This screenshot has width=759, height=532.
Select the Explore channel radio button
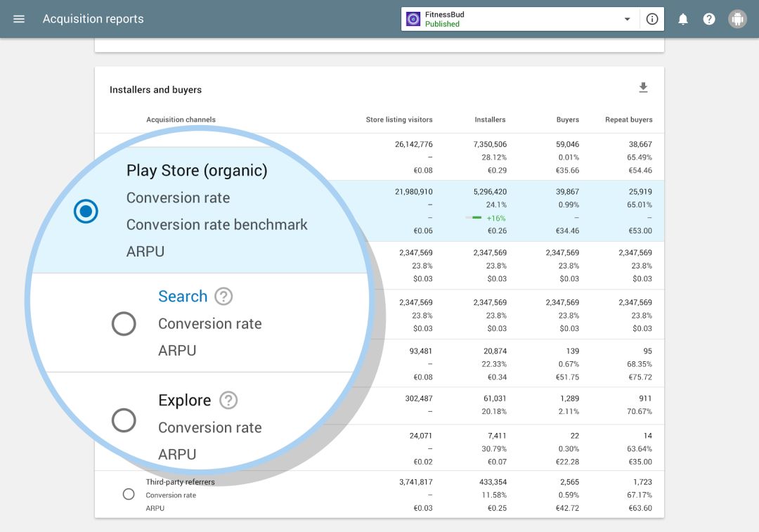(x=124, y=421)
